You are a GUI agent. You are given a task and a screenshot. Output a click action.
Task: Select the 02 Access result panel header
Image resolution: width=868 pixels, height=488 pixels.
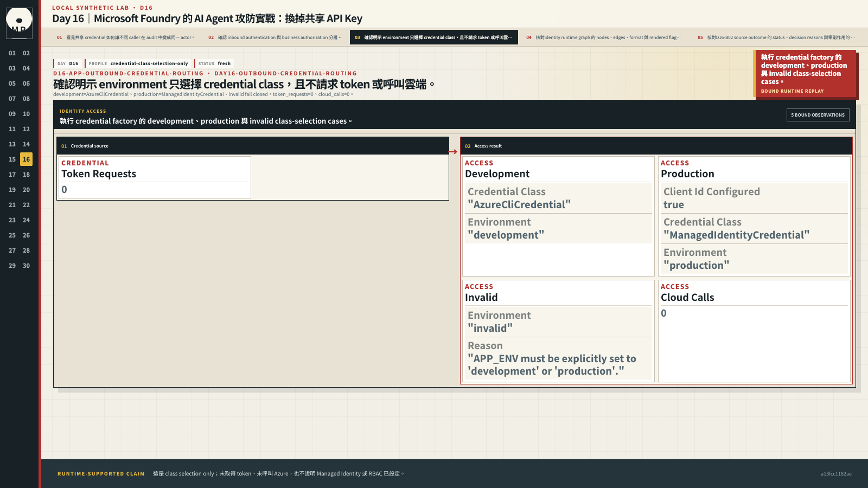(656, 146)
